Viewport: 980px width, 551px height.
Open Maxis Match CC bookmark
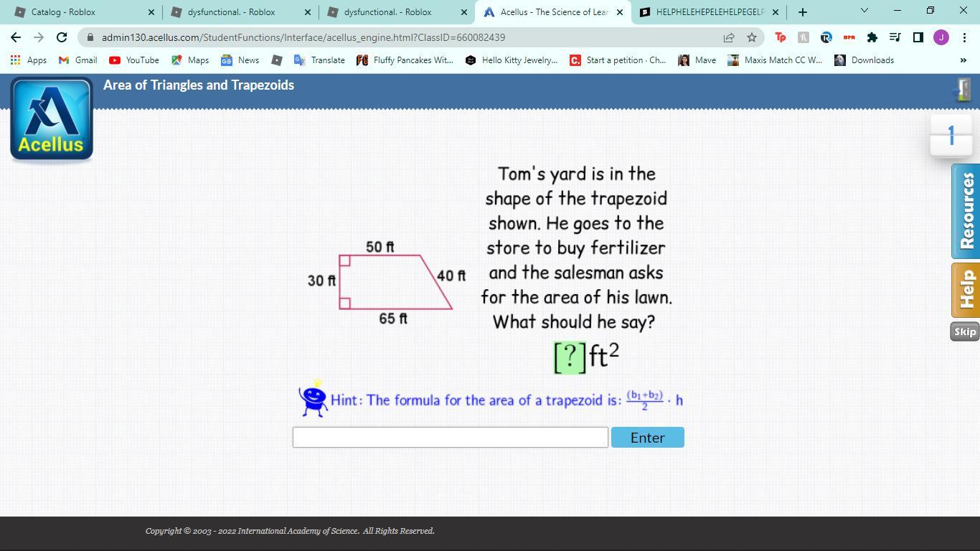[775, 60]
